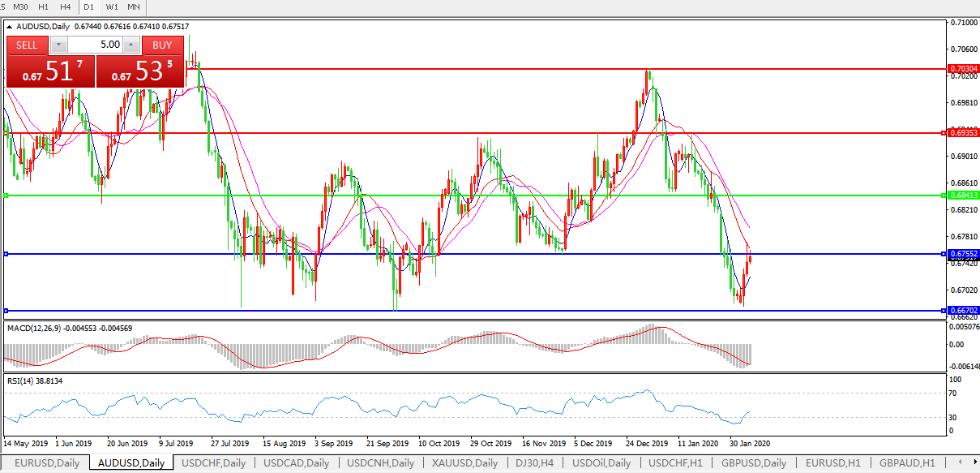This screenshot has width=980, height=473.
Task: Open the USDOil,Daily chart tab
Action: click(x=603, y=463)
